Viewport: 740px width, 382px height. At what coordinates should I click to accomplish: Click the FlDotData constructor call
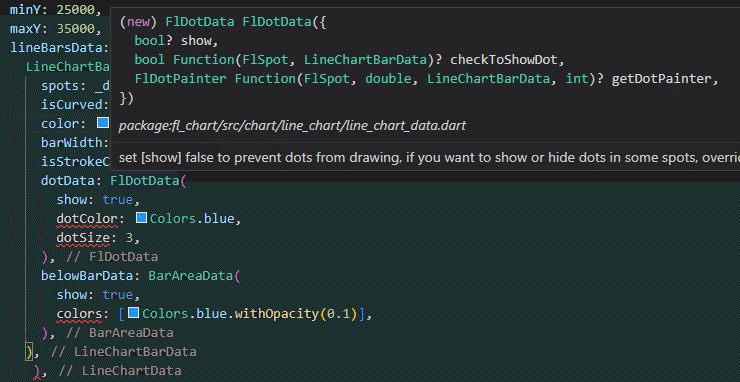(146, 181)
